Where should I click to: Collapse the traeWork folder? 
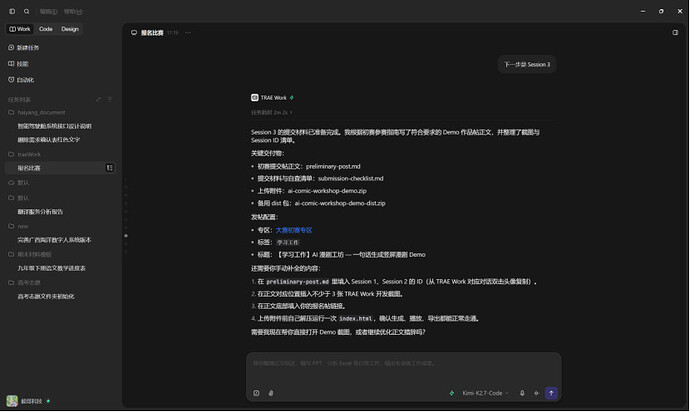25,154
